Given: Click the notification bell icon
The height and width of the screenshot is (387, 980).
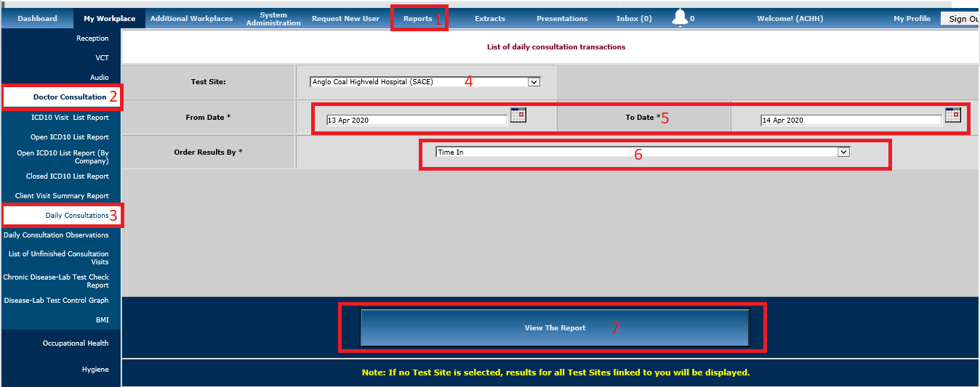Looking at the screenshot, I should point(680,18).
